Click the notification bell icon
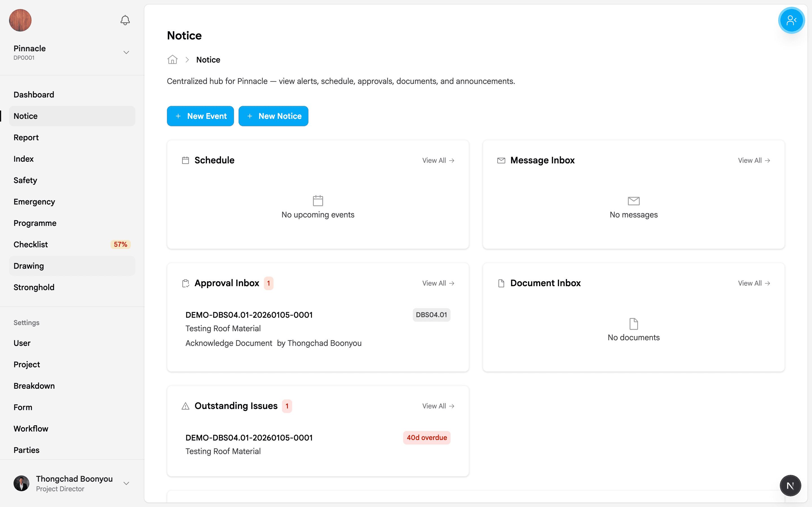The image size is (812, 507). point(125,20)
